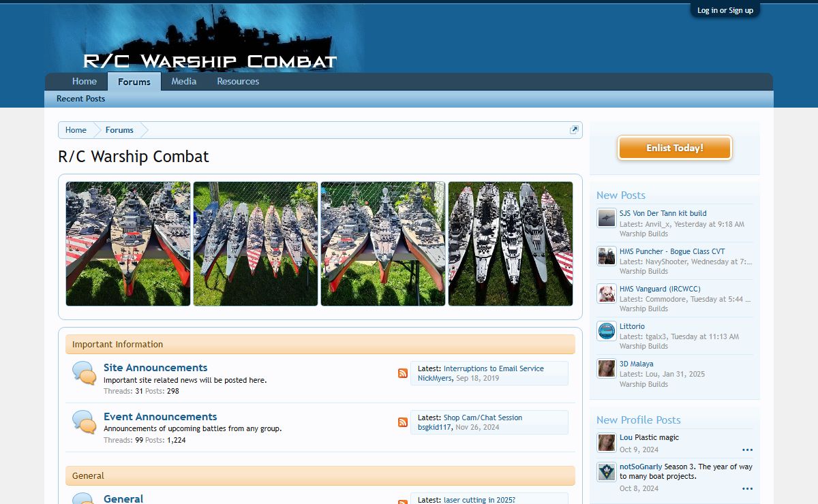Open quick navigation menu icon in breadcrumb

pos(574,130)
